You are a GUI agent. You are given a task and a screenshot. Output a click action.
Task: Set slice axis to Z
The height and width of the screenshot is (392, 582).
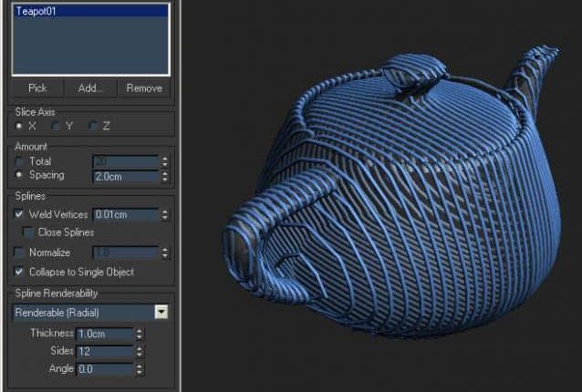pos(92,126)
